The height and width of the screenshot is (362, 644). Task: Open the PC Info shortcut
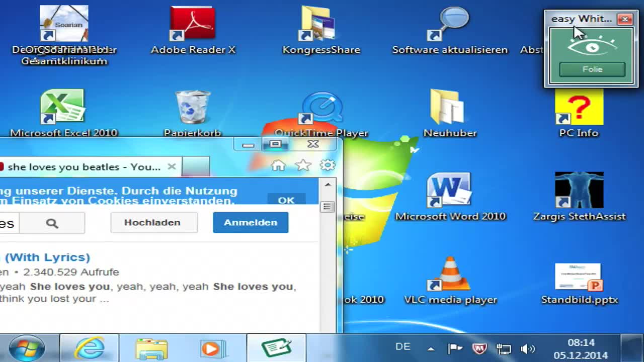click(579, 107)
